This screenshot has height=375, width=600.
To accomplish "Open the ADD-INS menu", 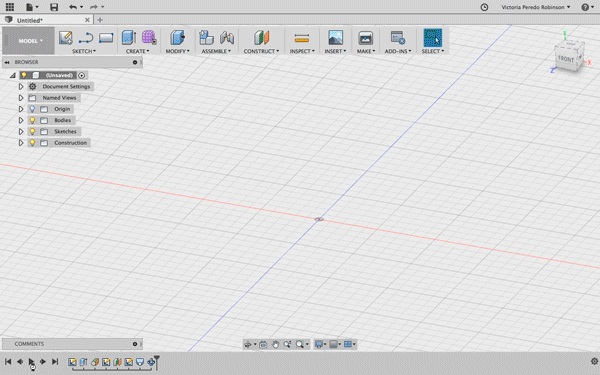I will (398, 51).
